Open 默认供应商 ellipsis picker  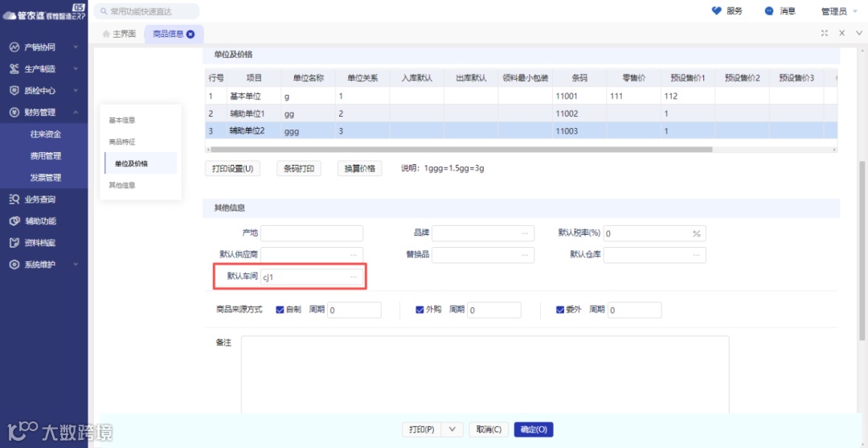click(354, 255)
